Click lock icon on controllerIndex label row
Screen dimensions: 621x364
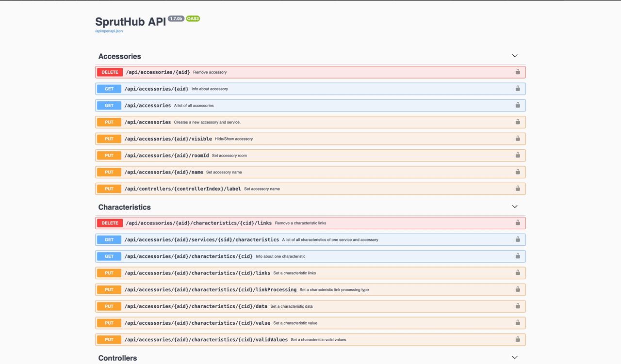point(518,188)
